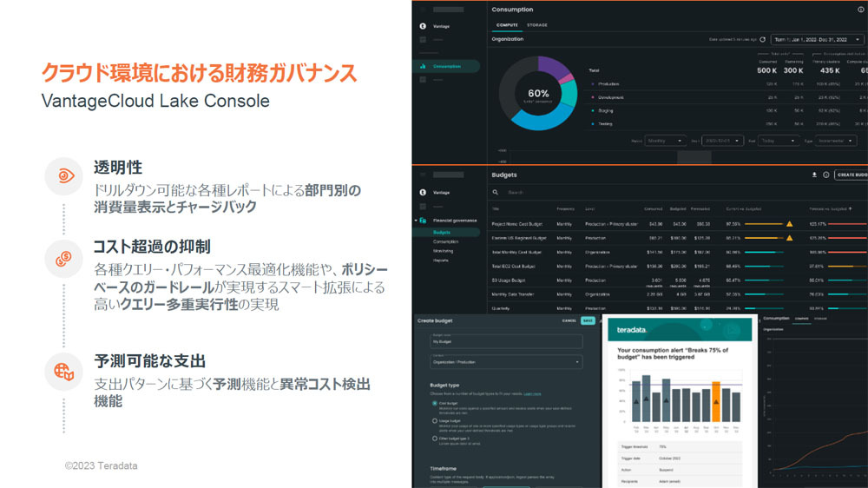Click the Vantage logo icon in Budgets panel sidebar
The height and width of the screenshot is (488, 868).
click(x=423, y=192)
